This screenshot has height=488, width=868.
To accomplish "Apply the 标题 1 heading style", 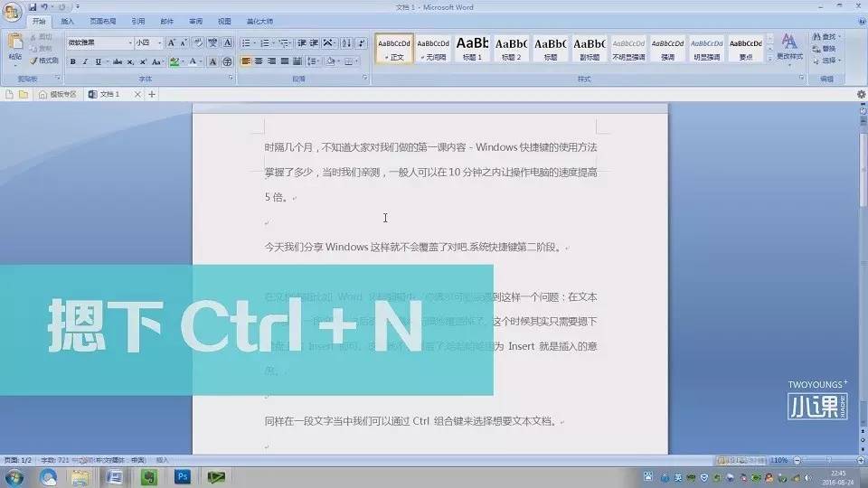I will pyautogui.click(x=472, y=49).
